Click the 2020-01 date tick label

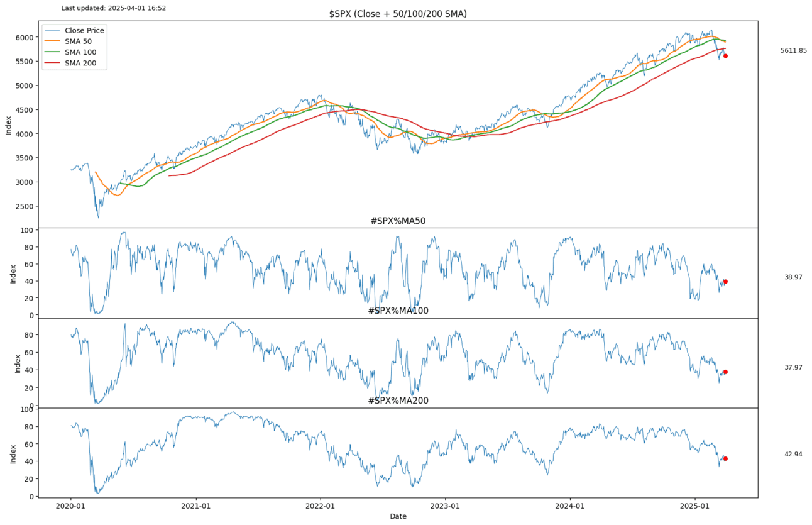tap(71, 506)
